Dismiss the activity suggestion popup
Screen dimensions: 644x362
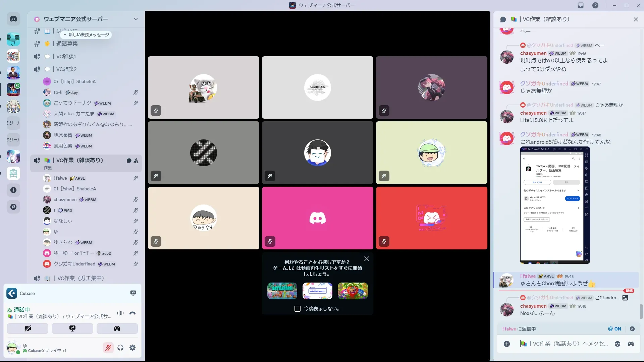click(x=367, y=259)
